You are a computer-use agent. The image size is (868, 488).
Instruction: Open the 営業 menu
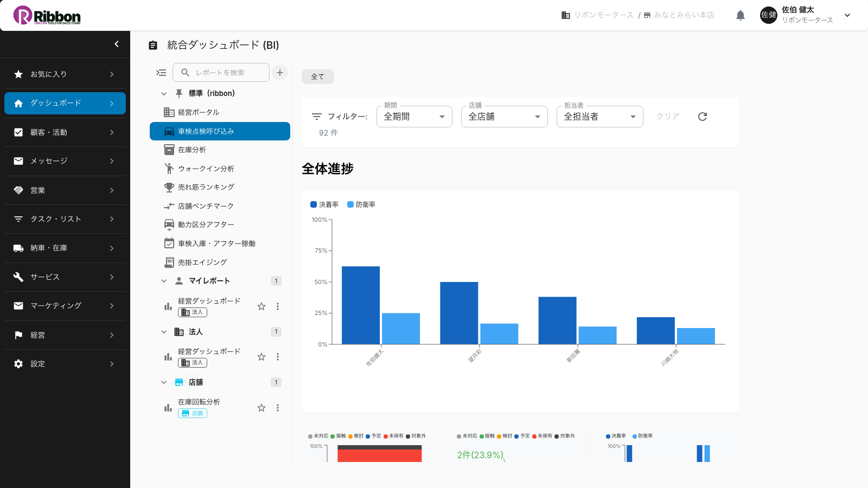click(65, 190)
